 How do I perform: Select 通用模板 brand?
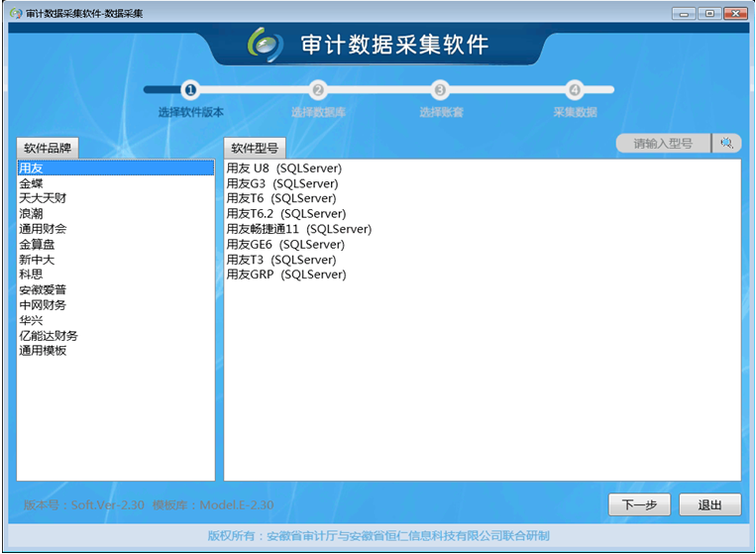[x=116, y=351]
